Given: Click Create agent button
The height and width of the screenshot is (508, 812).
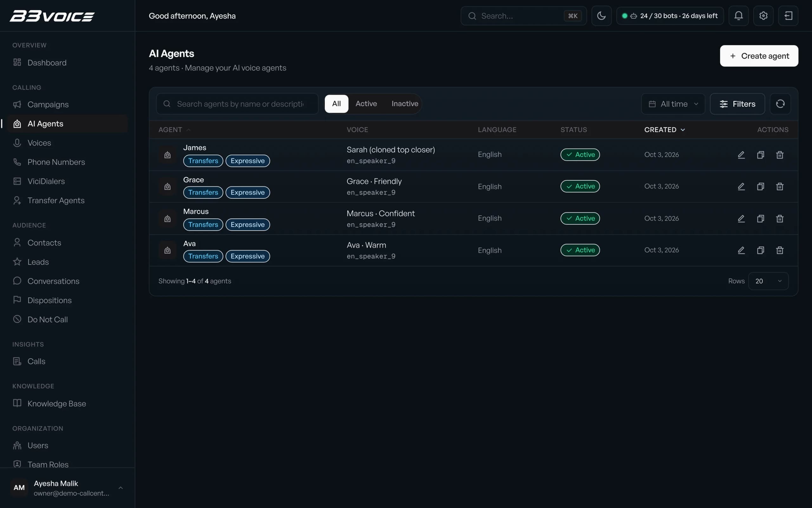Looking at the screenshot, I should click(759, 56).
